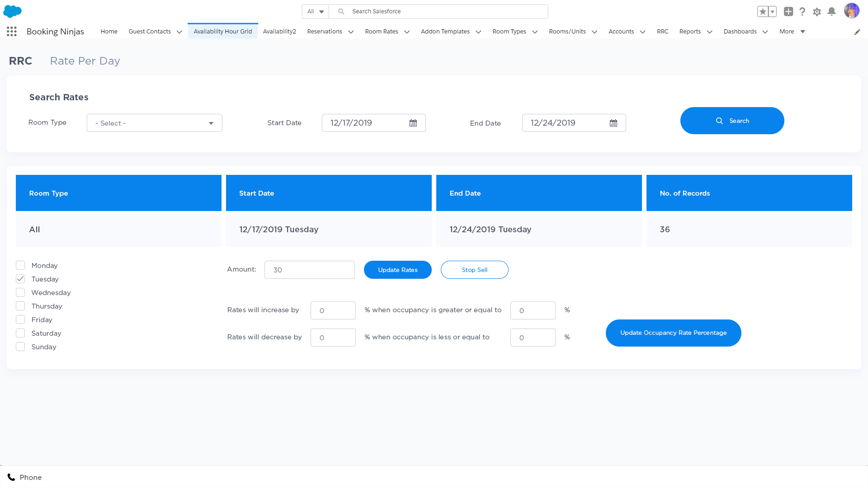Open the setup gear icon
The image size is (868, 488).
(x=817, y=12)
